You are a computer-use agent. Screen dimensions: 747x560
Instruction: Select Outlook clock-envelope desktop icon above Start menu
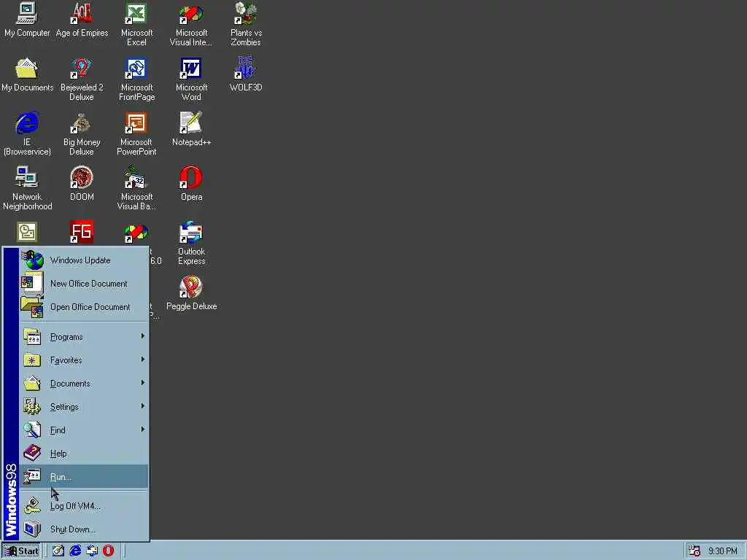[27, 232]
